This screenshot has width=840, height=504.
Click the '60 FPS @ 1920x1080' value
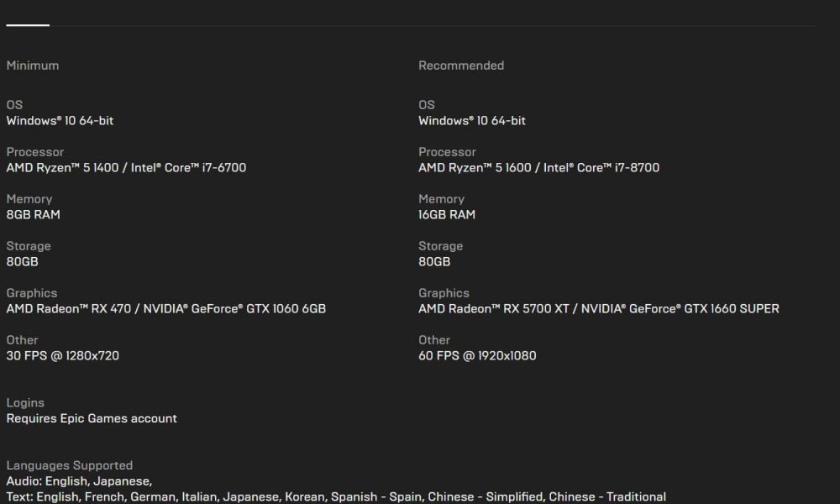pyautogui.click(x=477, y=355)
